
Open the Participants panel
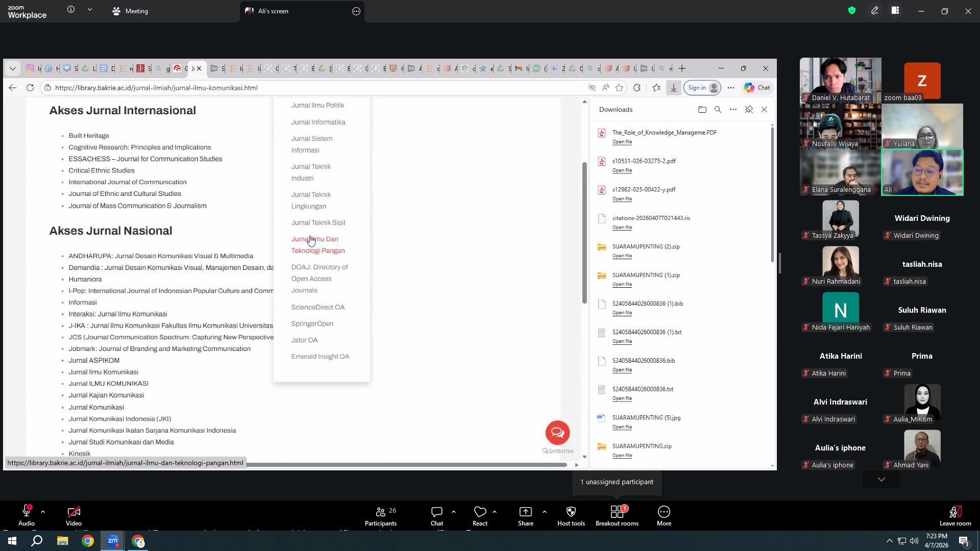pyautogui.click(x=381, y=515)
